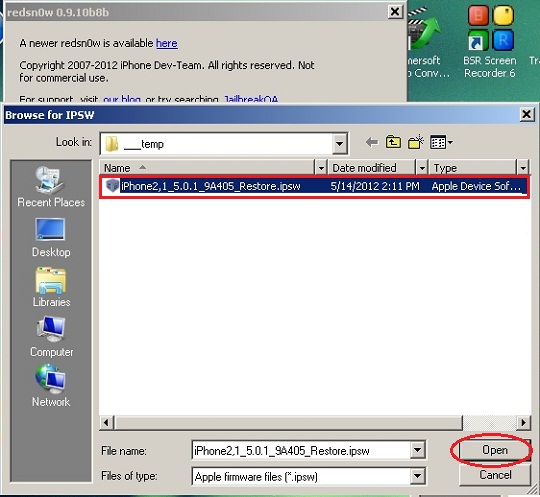Go to Desktop in places bar
This screenshot has height=497, width=540.
pyautogui.click(x=51, y=237)
